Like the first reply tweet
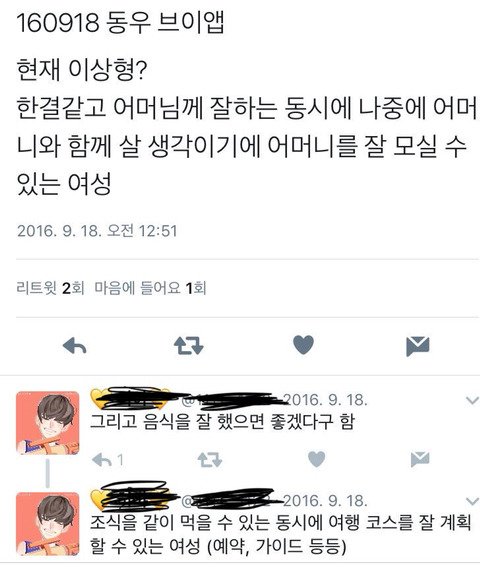Image resolution: width=480 pixels, height=570 pixels. (316, 459)
